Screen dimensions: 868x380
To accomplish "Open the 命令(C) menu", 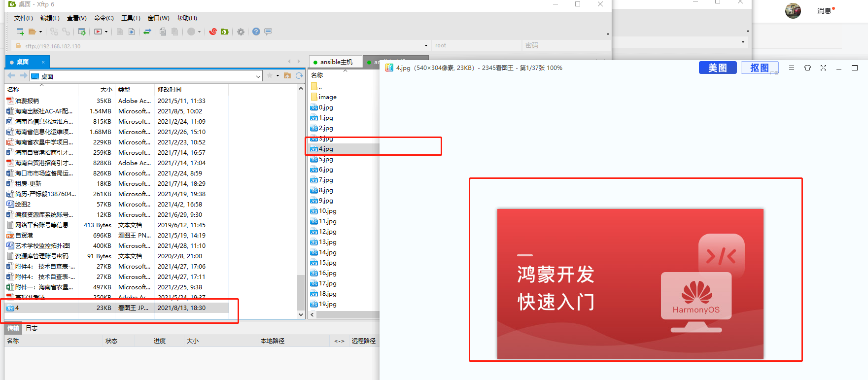I will 104,18.
